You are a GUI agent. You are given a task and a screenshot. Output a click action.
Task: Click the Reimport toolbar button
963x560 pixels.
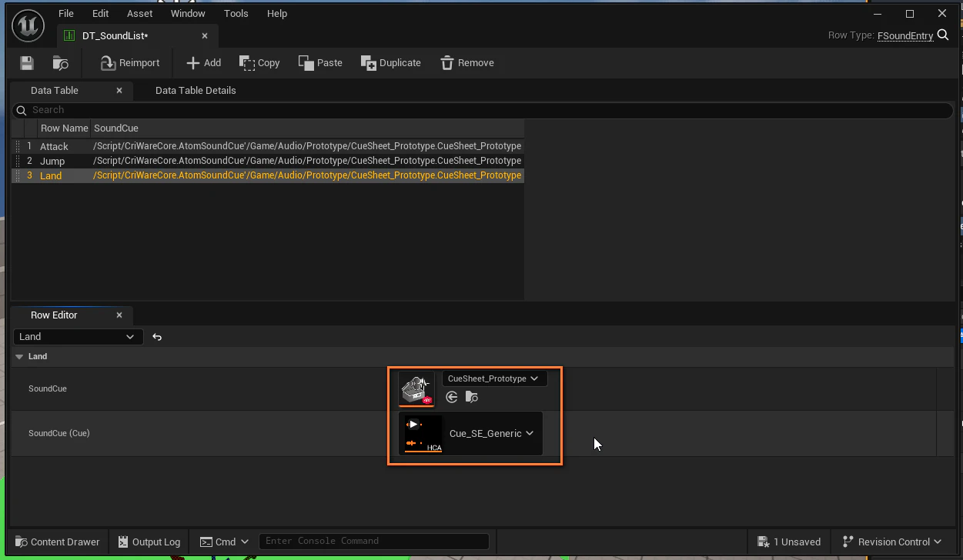[130, 63]
